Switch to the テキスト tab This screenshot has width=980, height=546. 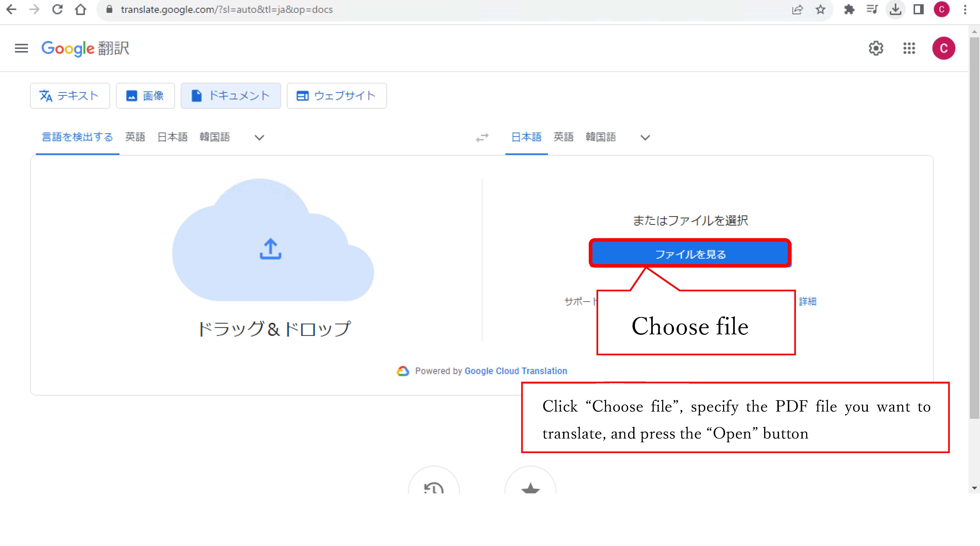(x=70, y=96)
